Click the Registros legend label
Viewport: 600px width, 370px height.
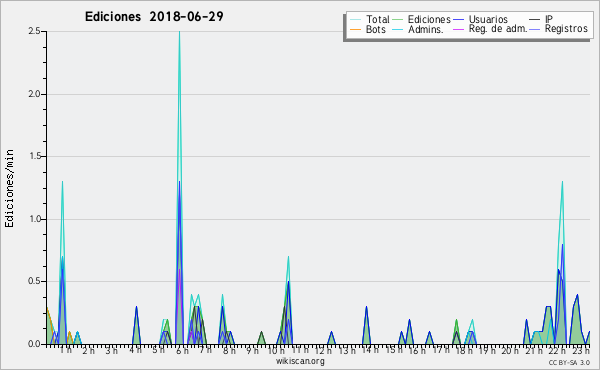click(x=566, y=29)
